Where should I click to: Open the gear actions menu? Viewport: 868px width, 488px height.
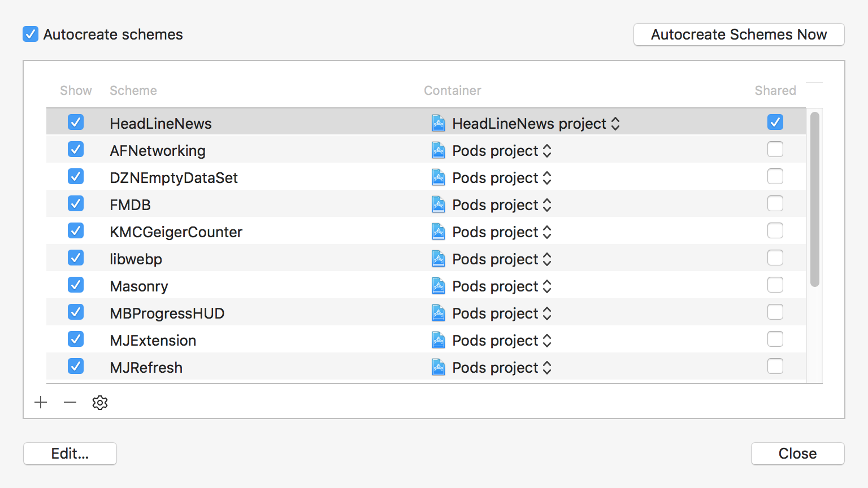pyautogui.click(x=100, y=403)
